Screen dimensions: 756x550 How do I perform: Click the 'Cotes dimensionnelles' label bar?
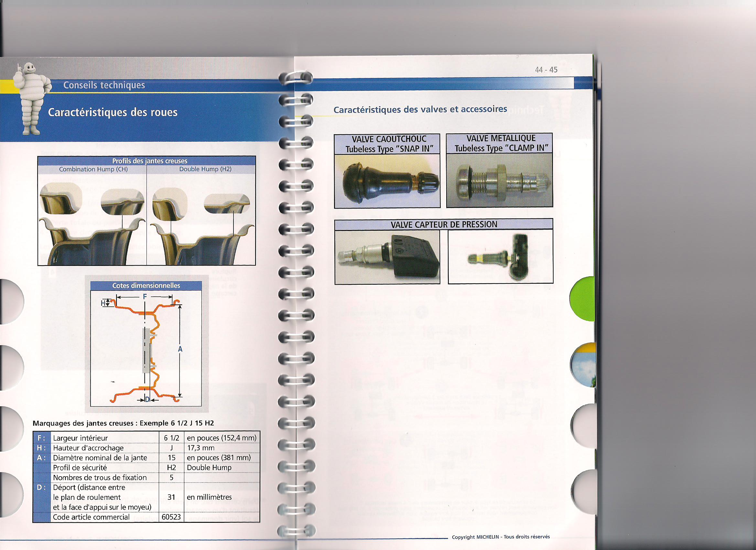[x=146, y=285]
